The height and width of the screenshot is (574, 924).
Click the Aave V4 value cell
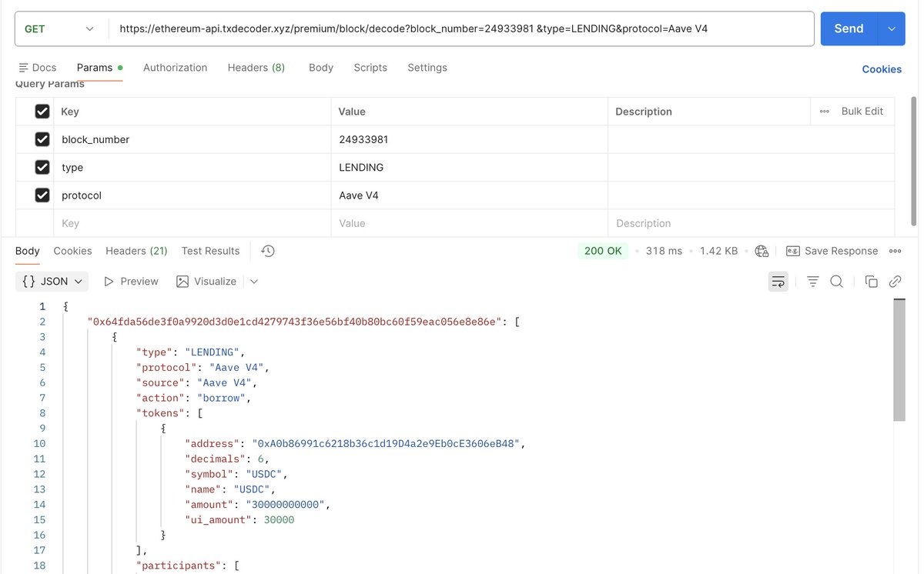[470, 195]
